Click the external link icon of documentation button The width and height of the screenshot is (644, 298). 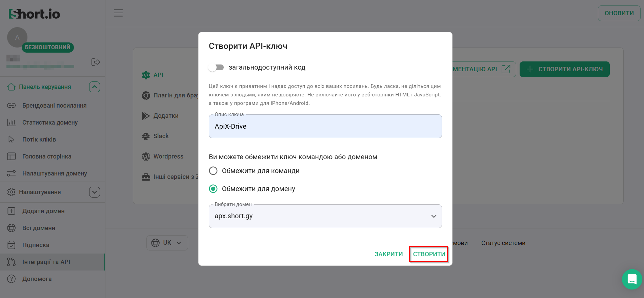[x=506, y=69]
